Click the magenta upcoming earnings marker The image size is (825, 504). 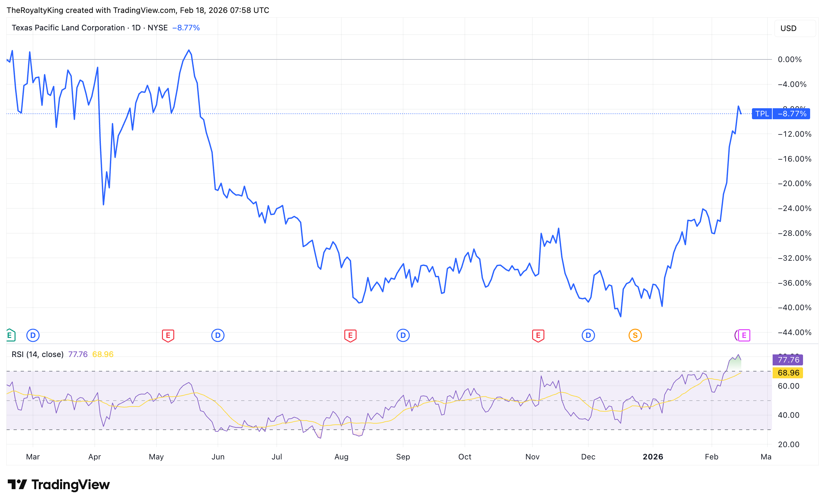(744, 335)
